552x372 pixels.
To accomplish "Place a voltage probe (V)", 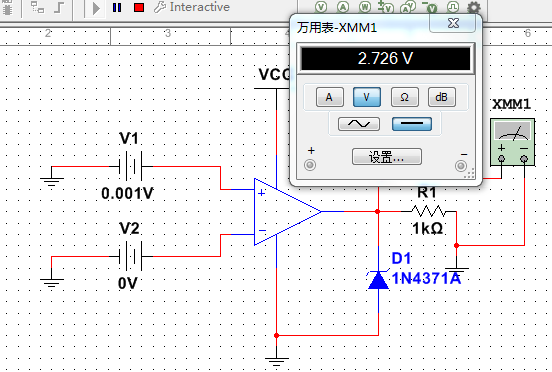I will click(x=321, y=7).
